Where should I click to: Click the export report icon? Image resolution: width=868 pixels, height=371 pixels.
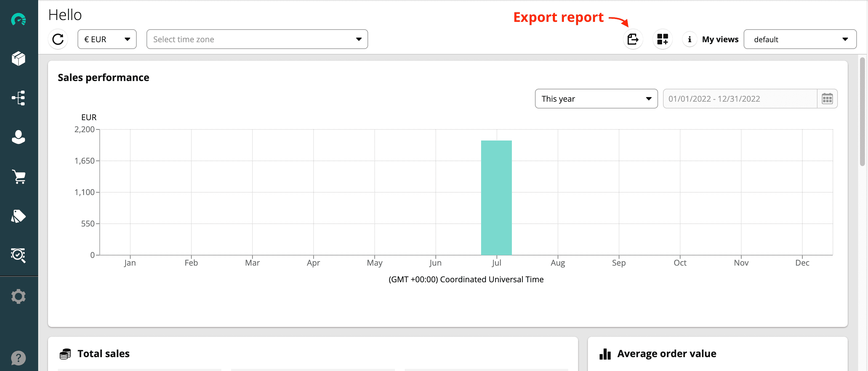coord(633,39)
